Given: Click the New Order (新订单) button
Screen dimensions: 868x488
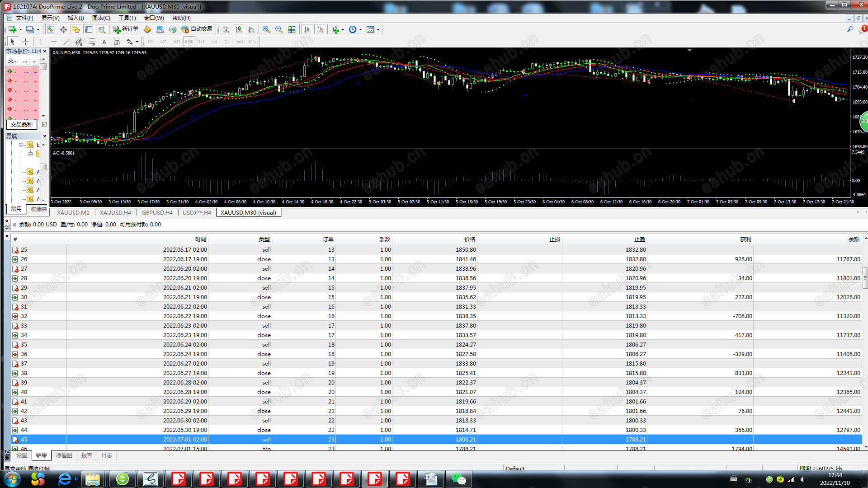Looking at the screenshot, I should 126,29.
